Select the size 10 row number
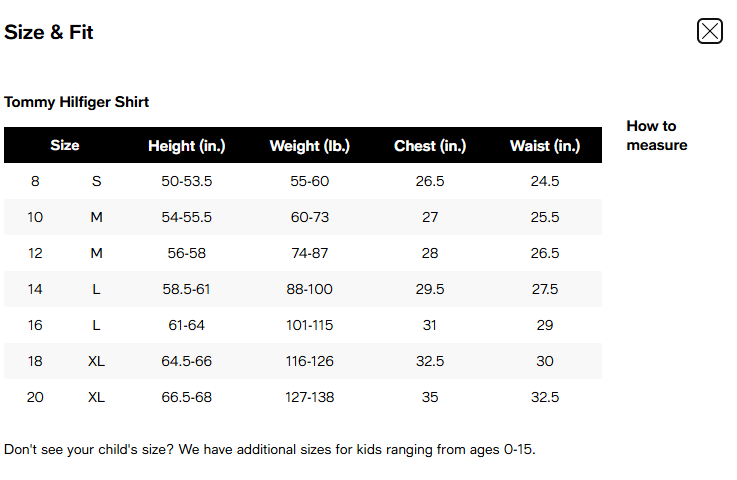 point(35,217)
